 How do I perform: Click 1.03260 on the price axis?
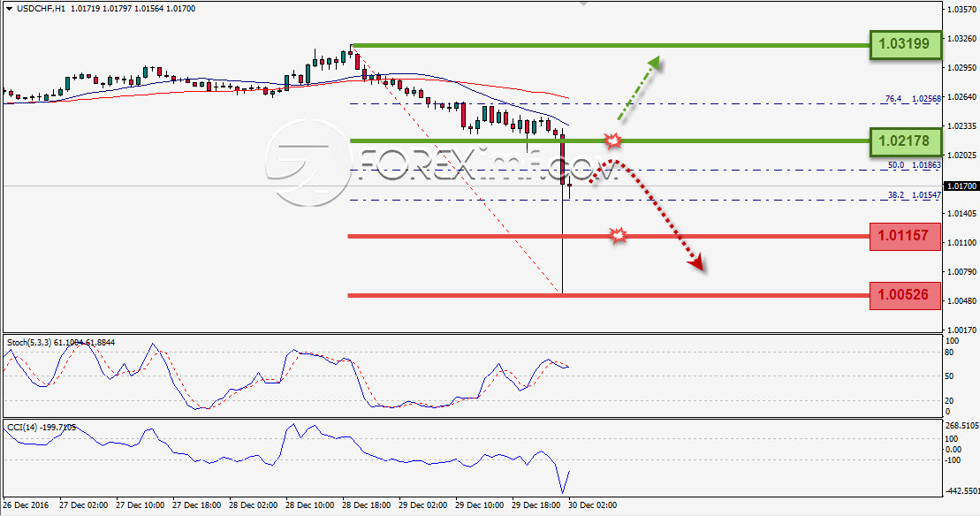click(961, 38)
